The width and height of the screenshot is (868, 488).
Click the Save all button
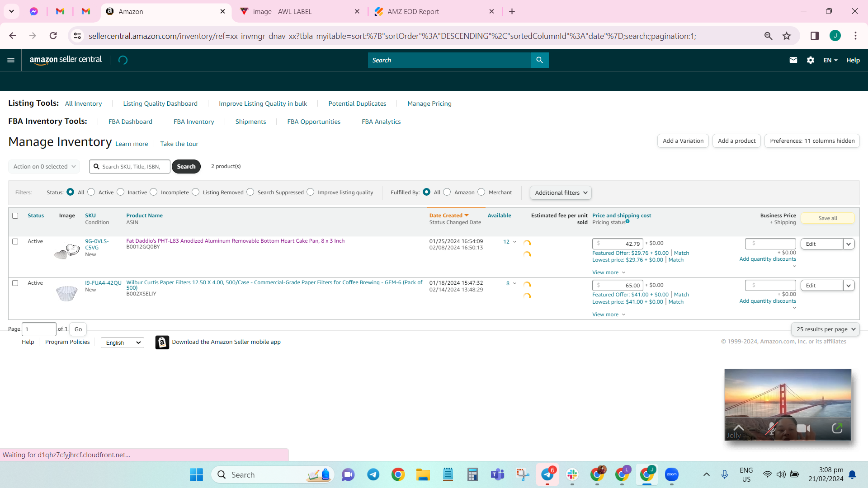[828, 218]
